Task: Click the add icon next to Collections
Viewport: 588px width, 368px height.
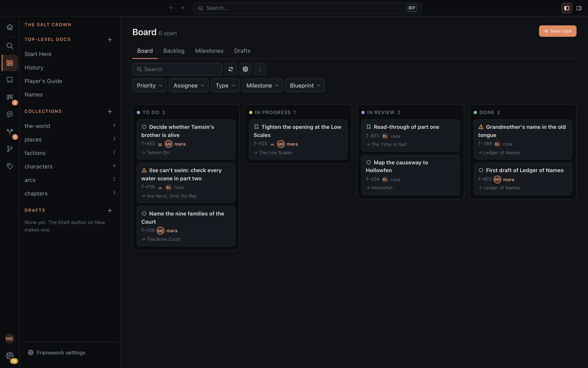Action: click(x=110, y=112)
